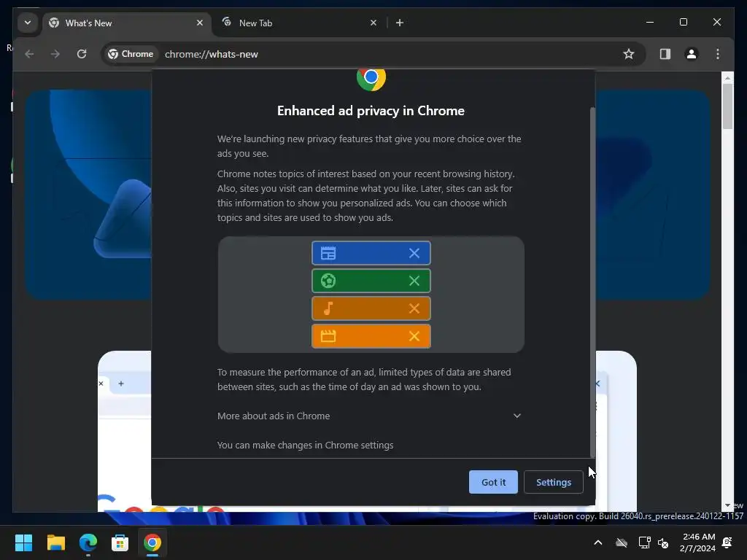
Task: Switch to the New Tab tab
Action: (299, 23)
